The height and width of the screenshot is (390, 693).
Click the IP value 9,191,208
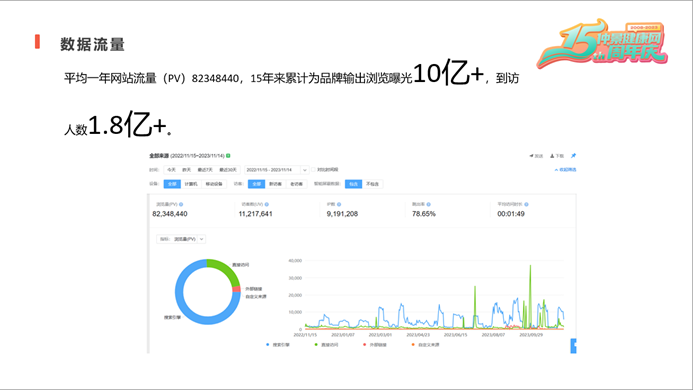pyautogui.click(x=342, y=214)
